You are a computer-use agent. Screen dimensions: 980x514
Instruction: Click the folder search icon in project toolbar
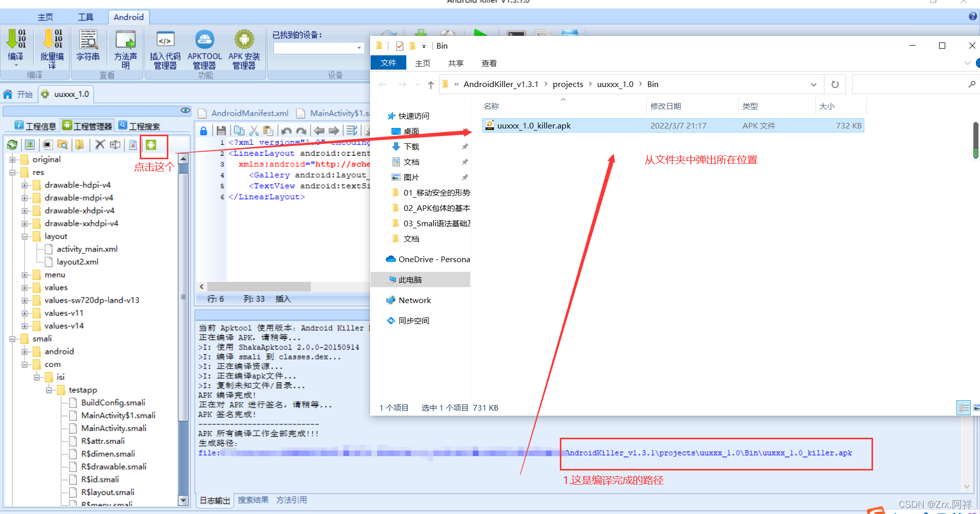click(63, 145)
